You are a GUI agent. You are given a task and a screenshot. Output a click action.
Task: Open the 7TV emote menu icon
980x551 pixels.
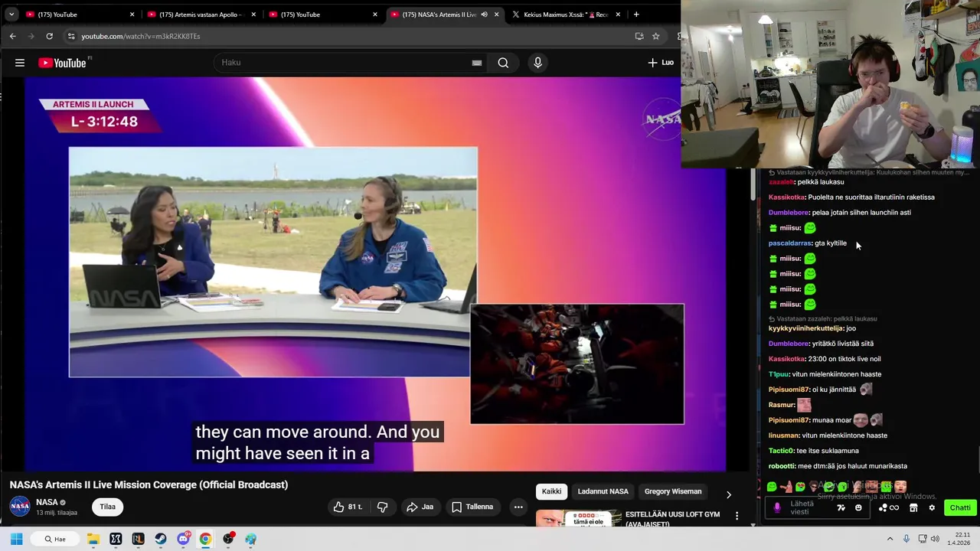click(841, 507)
